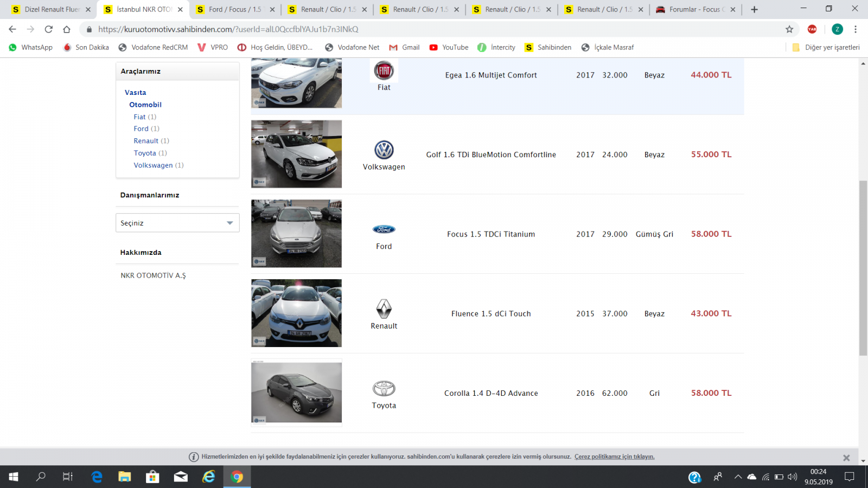Open Internet Explorer from the taskbar
This screenshot has height=488, width=868.
click(209, 477)
